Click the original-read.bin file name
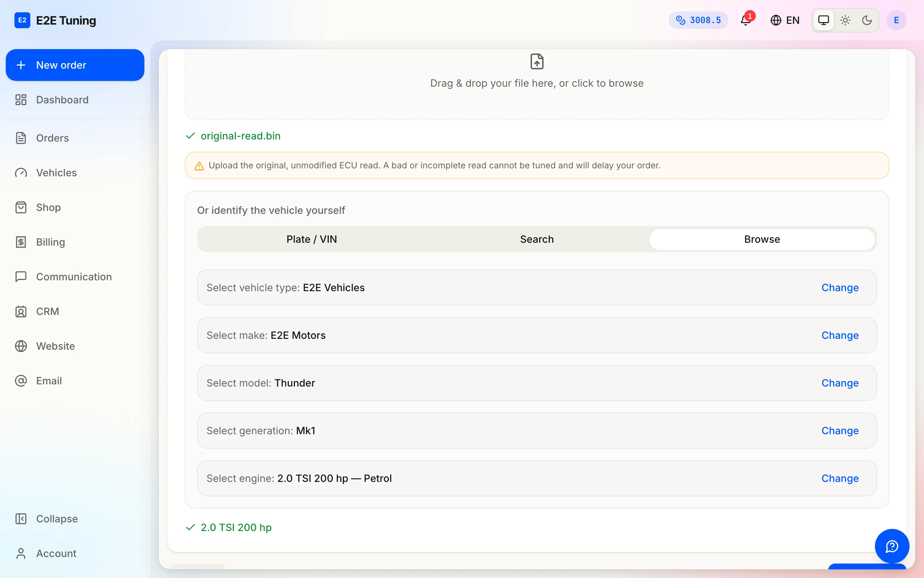The height and width of the screenshot is (578, 924). tap(240, 136)
